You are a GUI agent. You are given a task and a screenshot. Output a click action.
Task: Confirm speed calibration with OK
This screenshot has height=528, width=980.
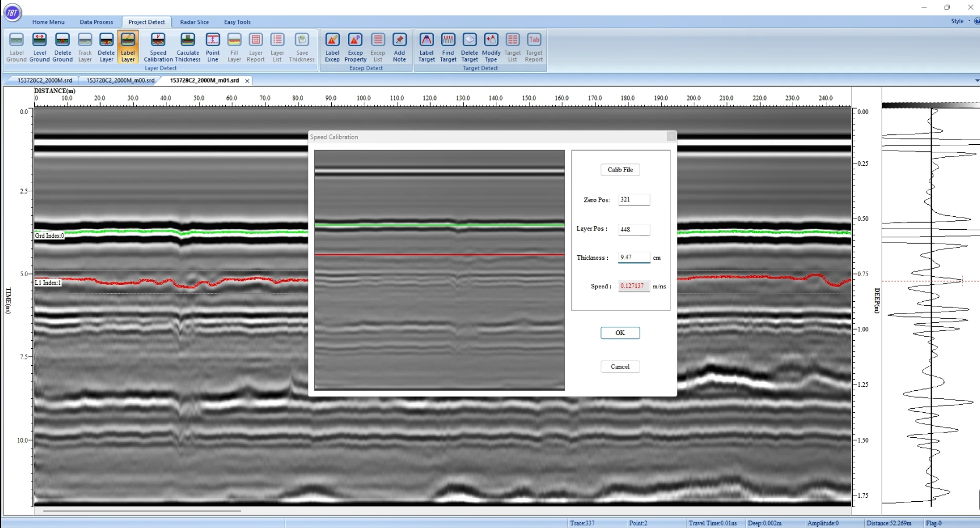click(620, 333)
